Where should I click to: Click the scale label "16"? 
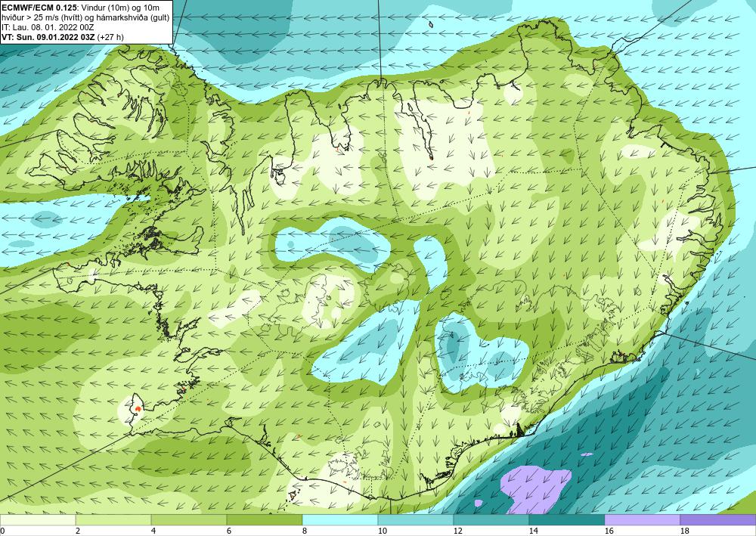point(609,531)
